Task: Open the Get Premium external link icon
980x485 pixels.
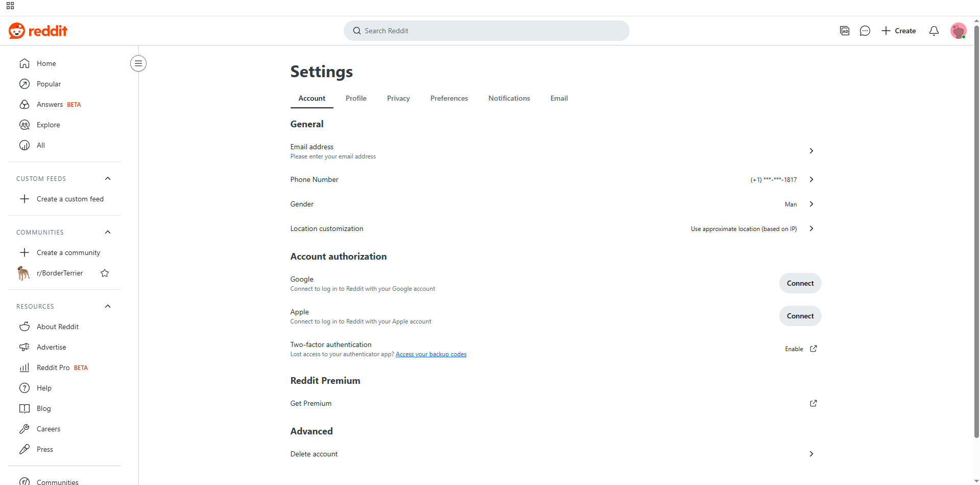Action: 814,403
